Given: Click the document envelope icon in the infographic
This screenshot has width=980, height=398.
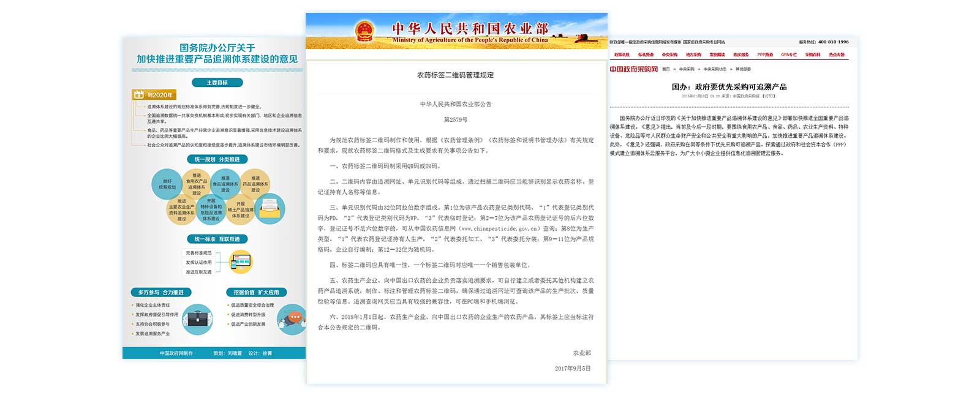Looking at the screenshot, I should tap(270, 209).
